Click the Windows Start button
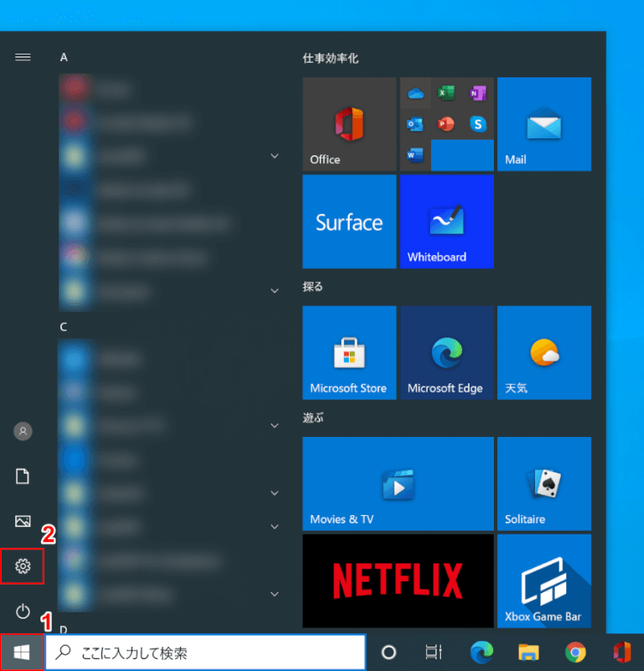644x671 pixels. [23, 653]
